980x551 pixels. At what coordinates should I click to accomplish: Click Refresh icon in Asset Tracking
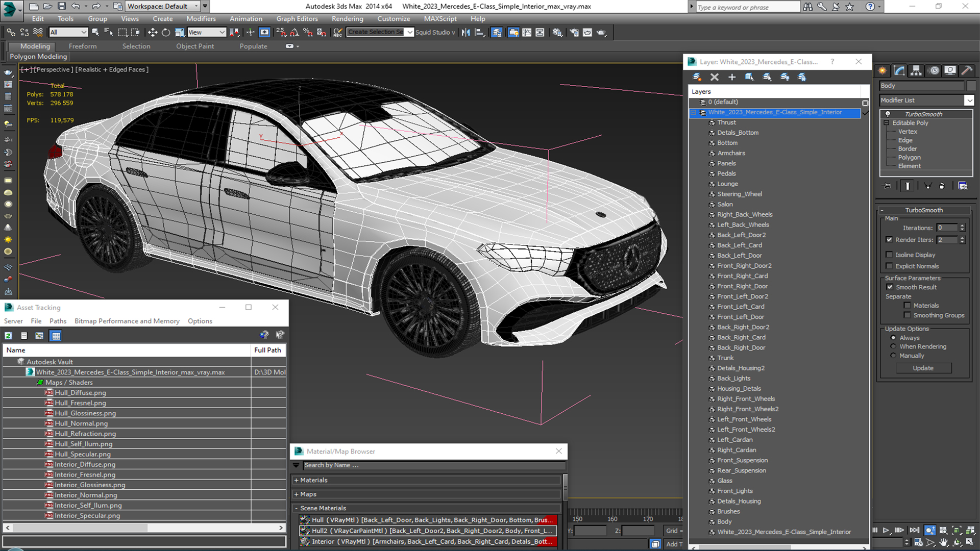(x=9, y=336)
